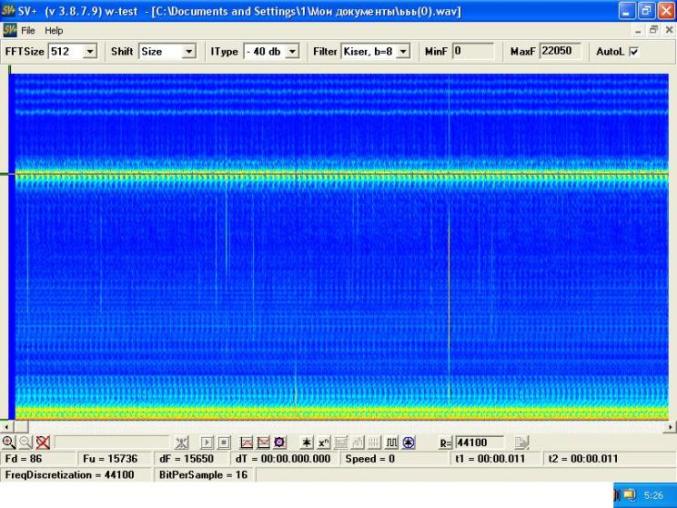Screen dimensions: 677x508
Task: Click the red crossed-out cancel zoom icon
Action: tap(43, 442)
